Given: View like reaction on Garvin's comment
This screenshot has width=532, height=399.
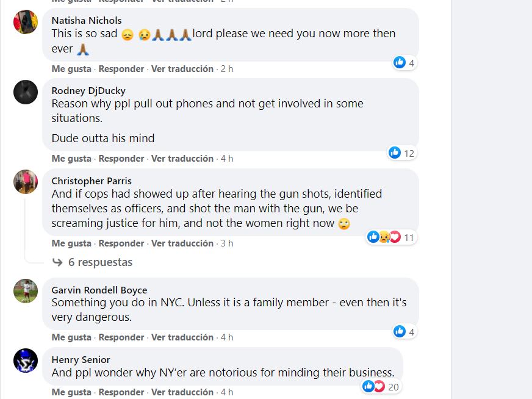Looking at the screenshot, I should pyautogui.click(x=404, y=331).
